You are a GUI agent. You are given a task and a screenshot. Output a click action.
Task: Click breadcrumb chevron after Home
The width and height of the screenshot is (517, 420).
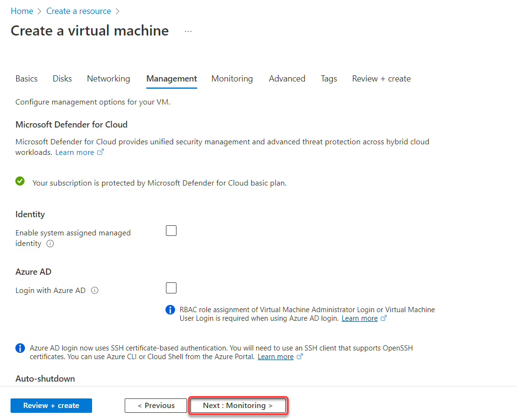point(39,11)
